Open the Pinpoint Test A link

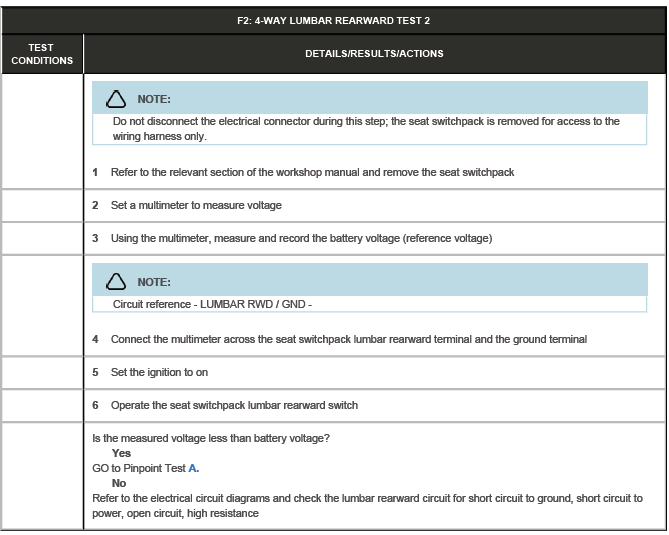tap(193, 468)
